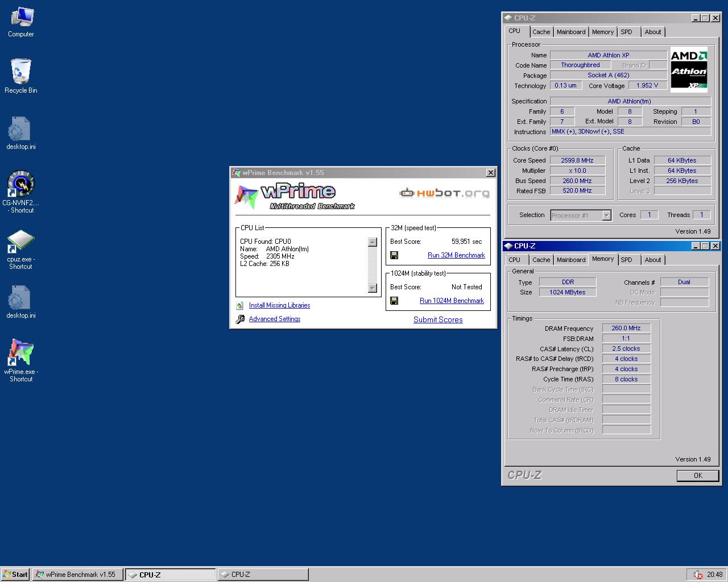
Task: Click the Channels # Dual field
Action: pyautogui.click(x=684, y=282)
